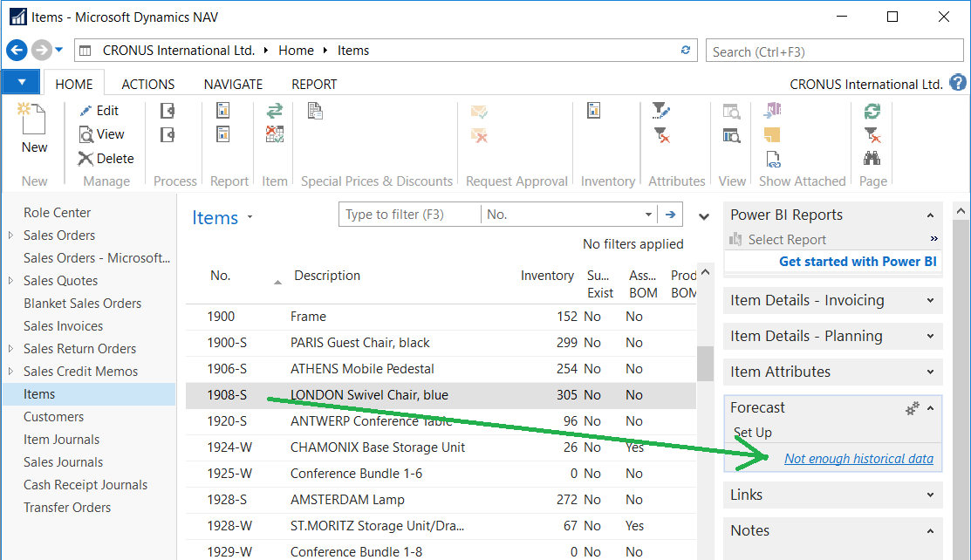
Task: Click the 'Not enough historical data' link
Action: point(858,459)
